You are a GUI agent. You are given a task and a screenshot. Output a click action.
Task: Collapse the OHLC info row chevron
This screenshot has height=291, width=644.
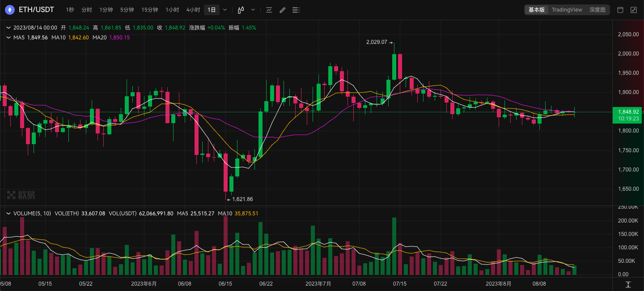point(8,28)
